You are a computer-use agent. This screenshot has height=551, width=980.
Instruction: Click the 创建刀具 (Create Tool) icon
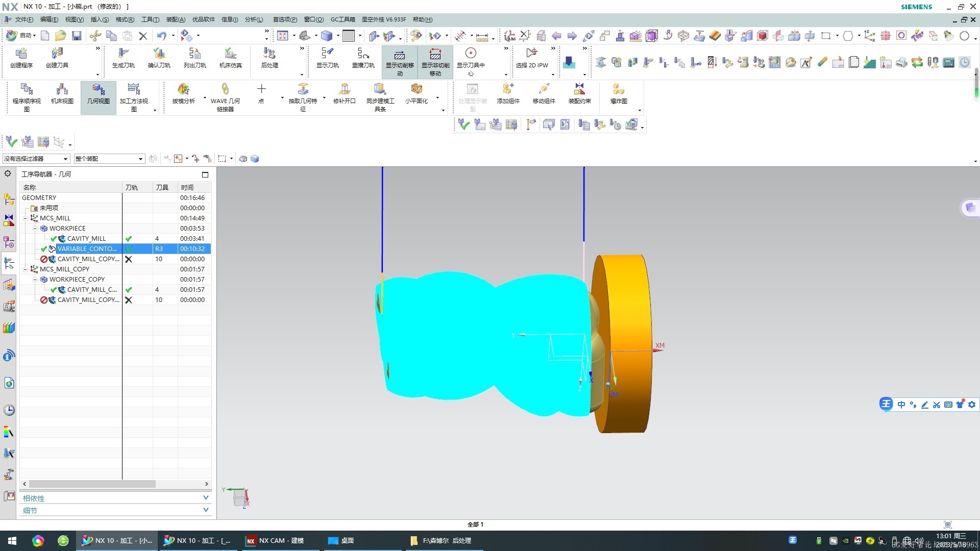(57, 57)
